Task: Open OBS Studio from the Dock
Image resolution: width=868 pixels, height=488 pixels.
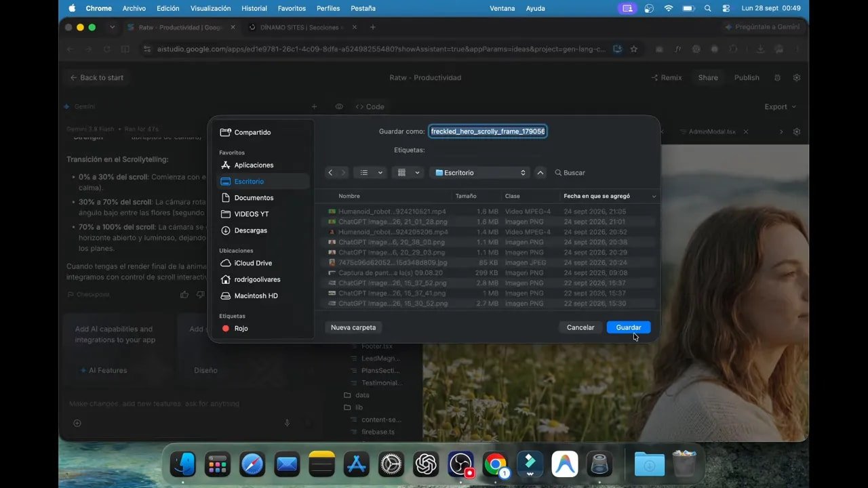Action: (x=461, y=464)
